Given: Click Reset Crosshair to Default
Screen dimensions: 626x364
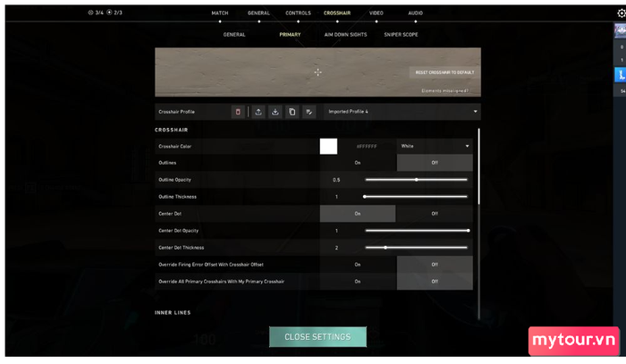Looking at the screenshot, I should coord(443,72).
